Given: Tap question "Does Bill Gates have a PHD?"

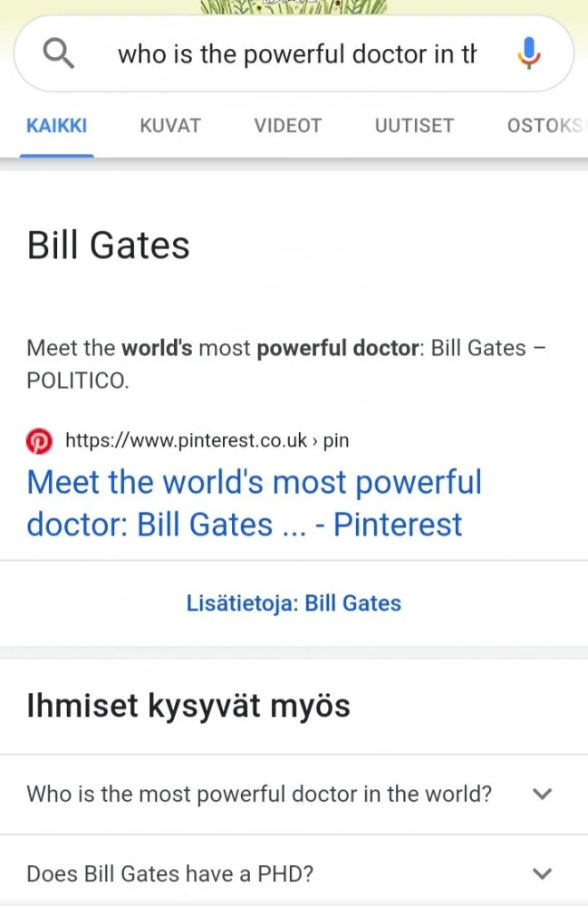Looking at the screenshot, I should 170,874.
